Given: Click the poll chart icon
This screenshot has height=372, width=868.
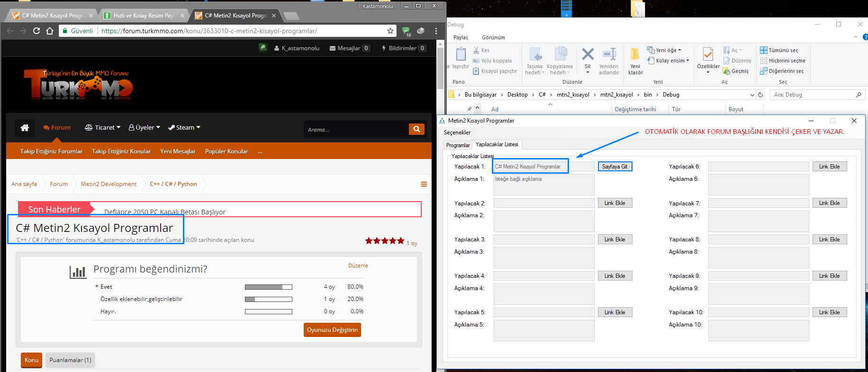Looking at the screenshot, I should pos(78,271).
